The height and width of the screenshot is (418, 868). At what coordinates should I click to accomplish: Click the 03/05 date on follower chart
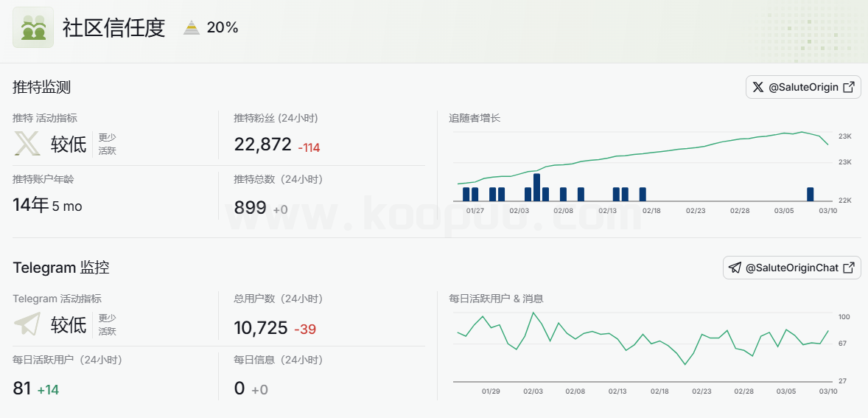click(784, 211)
